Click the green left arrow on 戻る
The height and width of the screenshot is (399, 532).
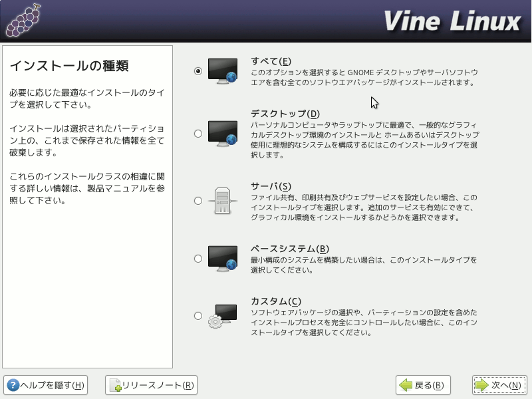pyautogui.click(x=406, y=385)
